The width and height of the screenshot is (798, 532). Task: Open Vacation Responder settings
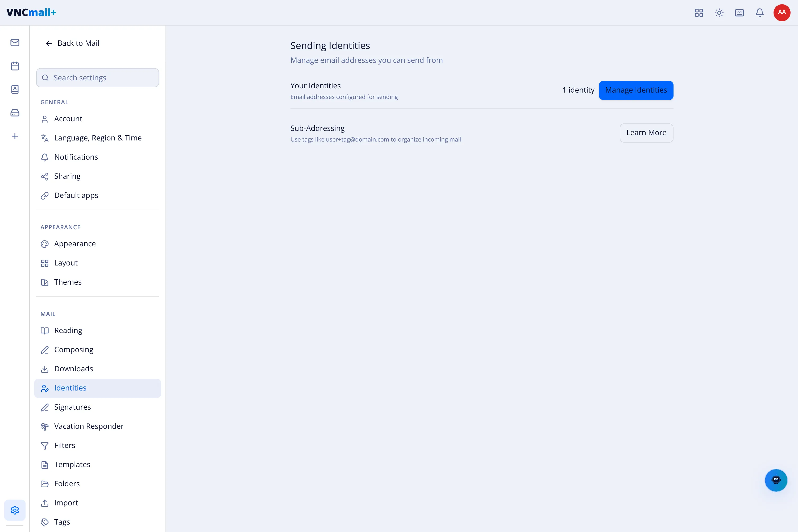[98, 426]
